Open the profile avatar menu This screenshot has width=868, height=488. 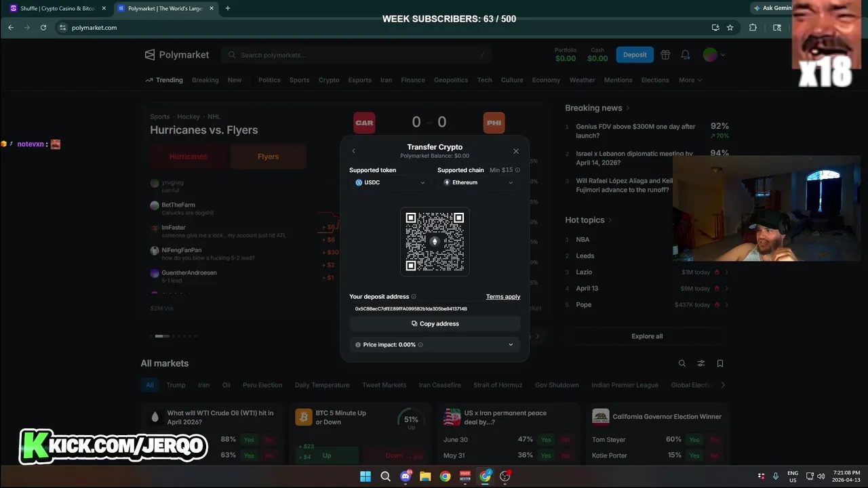(x=714, y=55)
